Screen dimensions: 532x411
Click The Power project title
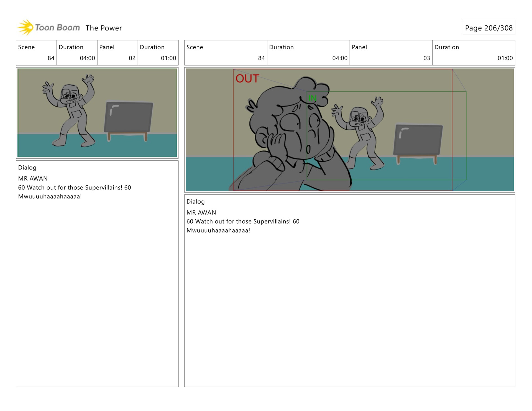[104, 28]
